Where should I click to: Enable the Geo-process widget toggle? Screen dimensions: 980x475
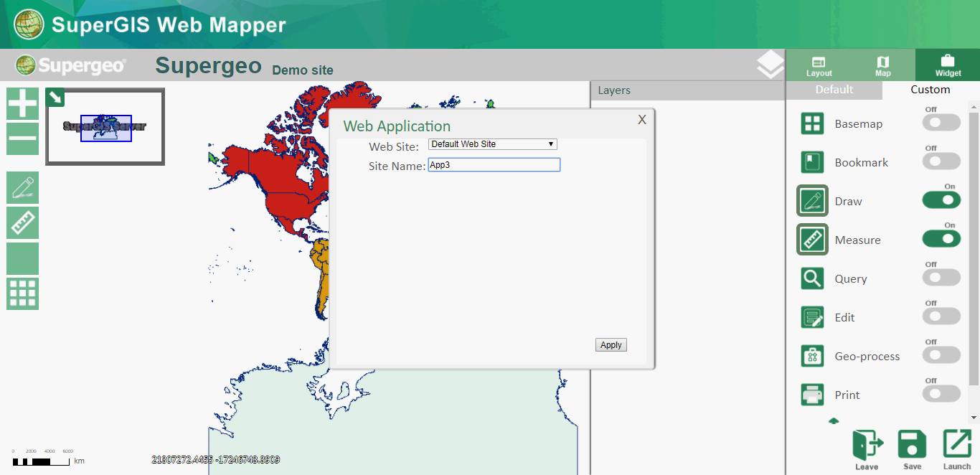pyautogui.click(x=941, y=355)
